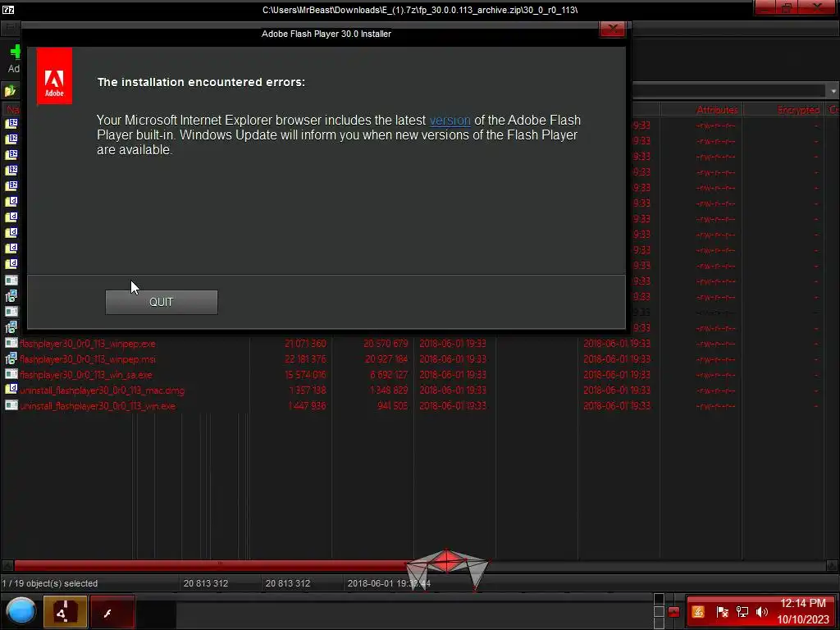The image size is (840, 630).
Task: Click the QUIT button in the installer
Action: pyautogui.click(x=162, y=302)
